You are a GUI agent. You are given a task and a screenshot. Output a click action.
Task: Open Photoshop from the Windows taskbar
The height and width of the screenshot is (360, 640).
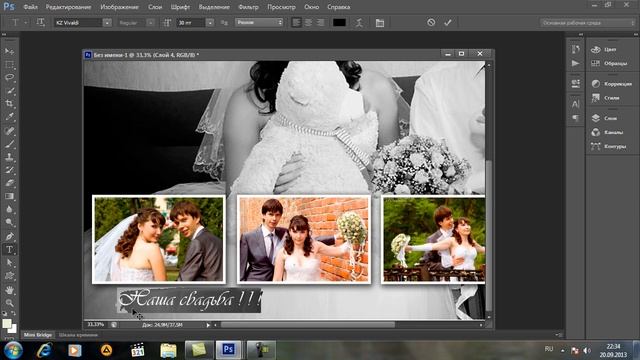point(228,350)
